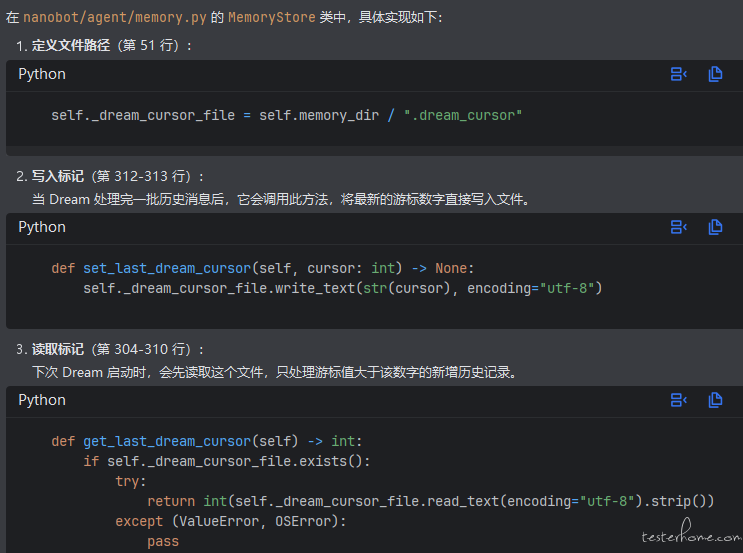
Task: Click Python label above set_last_dream_cursor code
Action: pos(42,227)
